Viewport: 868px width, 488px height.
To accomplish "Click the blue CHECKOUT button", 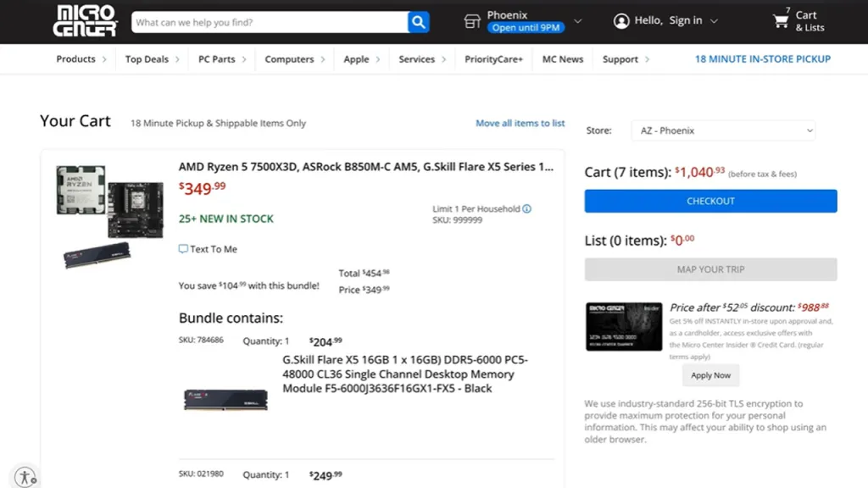I will coord(710,201).
